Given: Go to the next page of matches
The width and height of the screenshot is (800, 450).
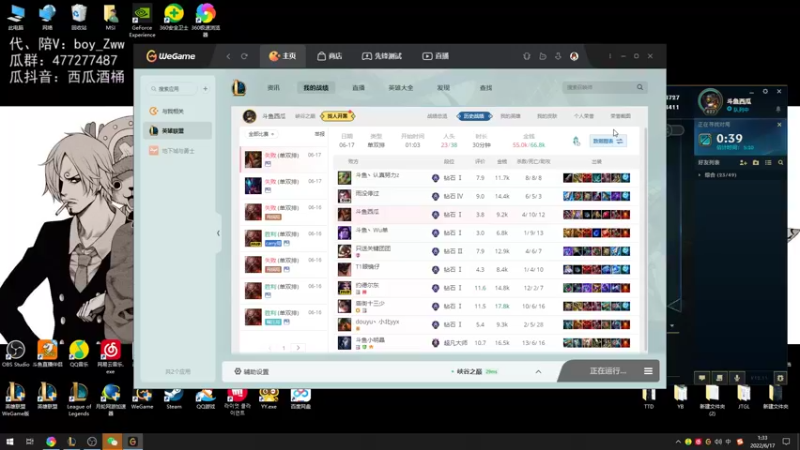Looking at the screenshot, I should point(298,348).
